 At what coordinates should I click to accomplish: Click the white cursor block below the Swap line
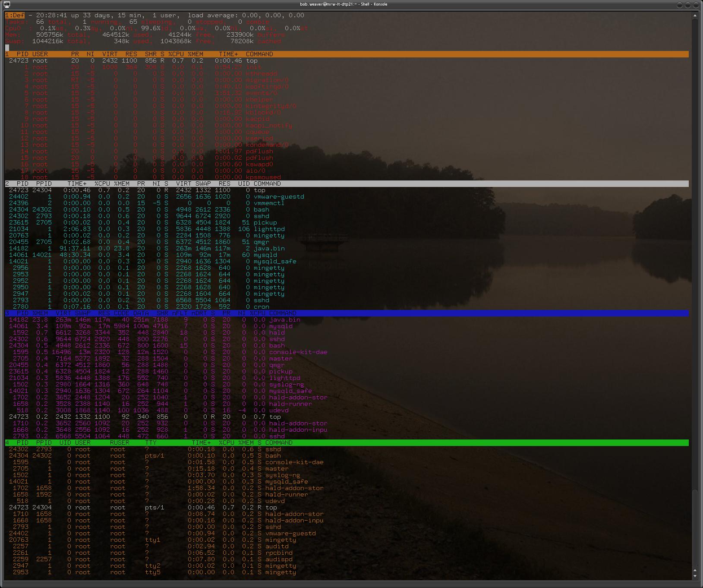tap(7, 47)
